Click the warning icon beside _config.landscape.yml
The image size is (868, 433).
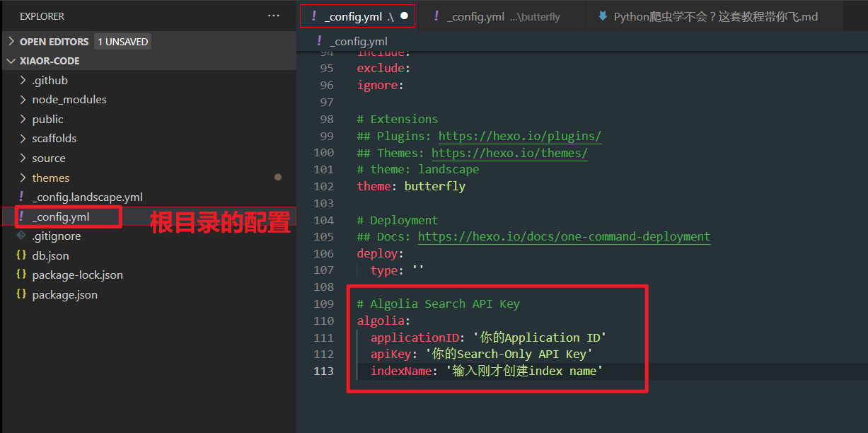click(x=21, y=197)
